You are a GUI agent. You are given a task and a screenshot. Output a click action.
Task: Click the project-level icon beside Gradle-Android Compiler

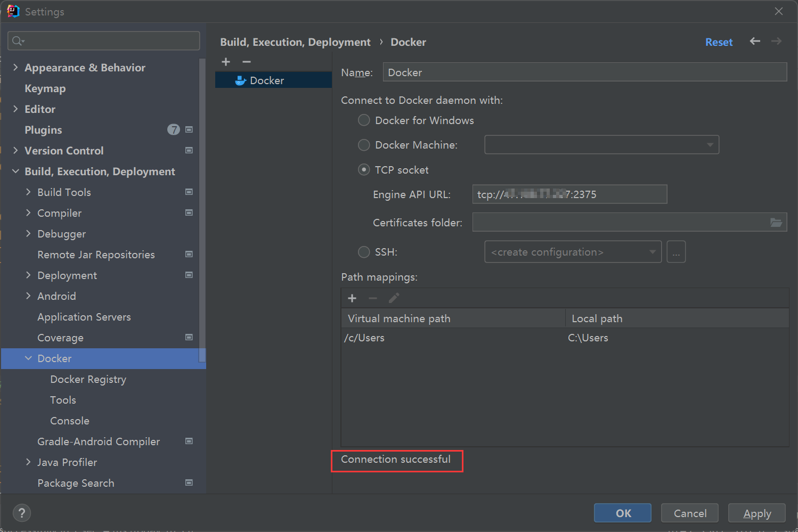pos(189,441)
